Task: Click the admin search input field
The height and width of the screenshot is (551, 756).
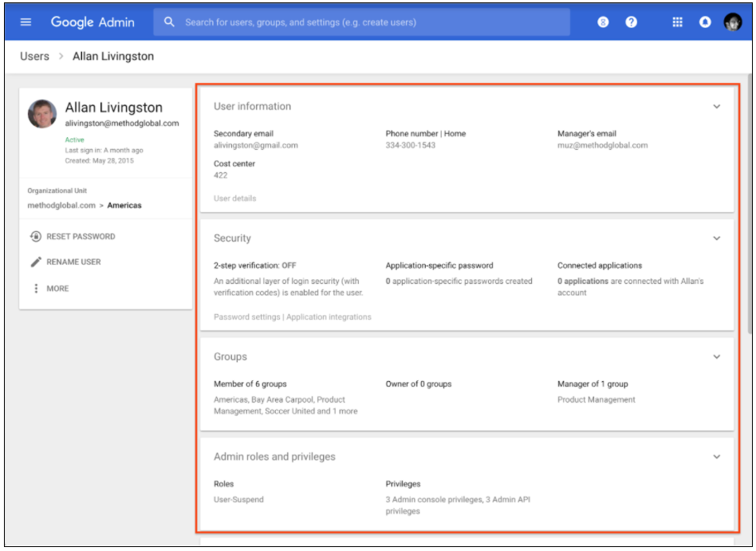Action: [x=367, y=22]
